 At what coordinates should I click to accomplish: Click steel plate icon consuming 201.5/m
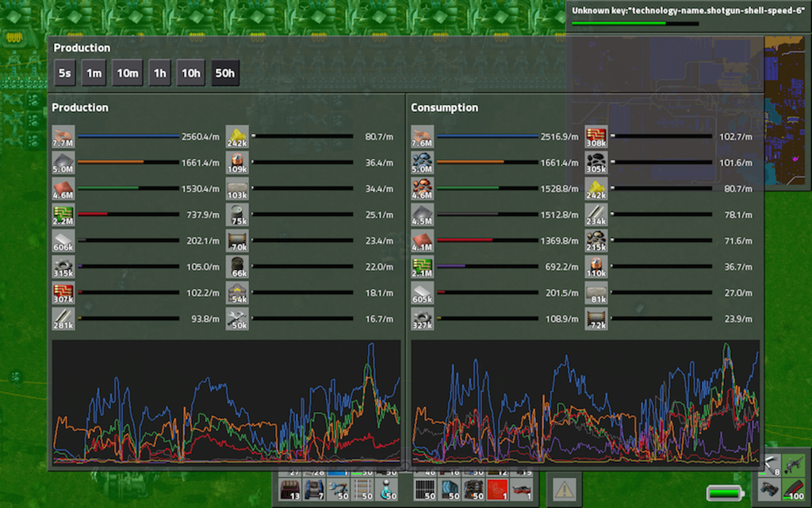coord(423,292)
